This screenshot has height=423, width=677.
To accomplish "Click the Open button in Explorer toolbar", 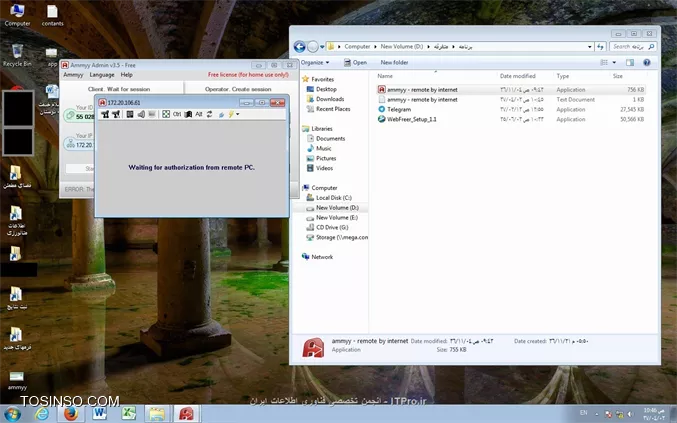I will (x=355, y=63).
